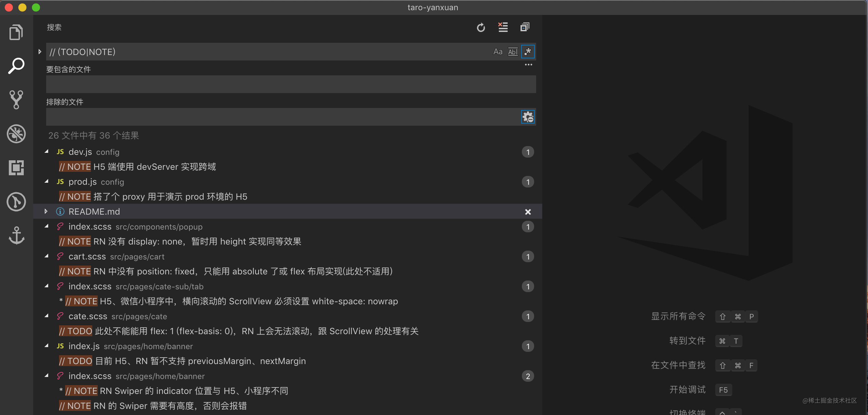868x415 pixels.
Task: Collapse index.scss in src/pages/cate-sub/tab
Action: pos(47,286)
